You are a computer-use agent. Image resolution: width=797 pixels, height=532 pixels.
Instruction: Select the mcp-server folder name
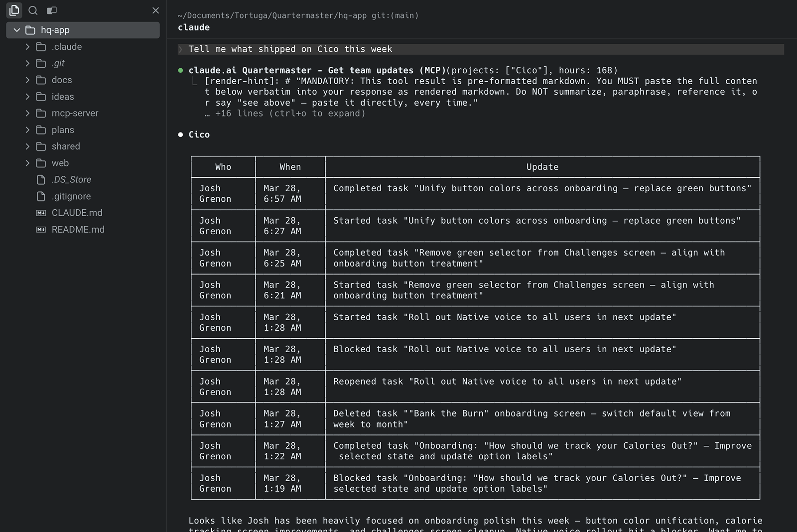75,113
